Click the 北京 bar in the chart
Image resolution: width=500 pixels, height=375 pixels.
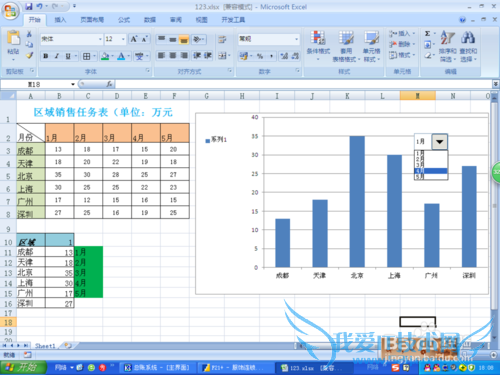click(x=357, y=202)
